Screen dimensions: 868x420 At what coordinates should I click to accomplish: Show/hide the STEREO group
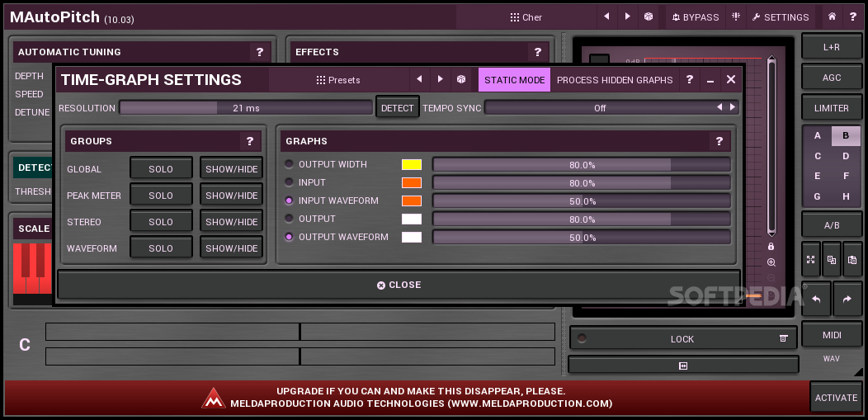(231, 221)
